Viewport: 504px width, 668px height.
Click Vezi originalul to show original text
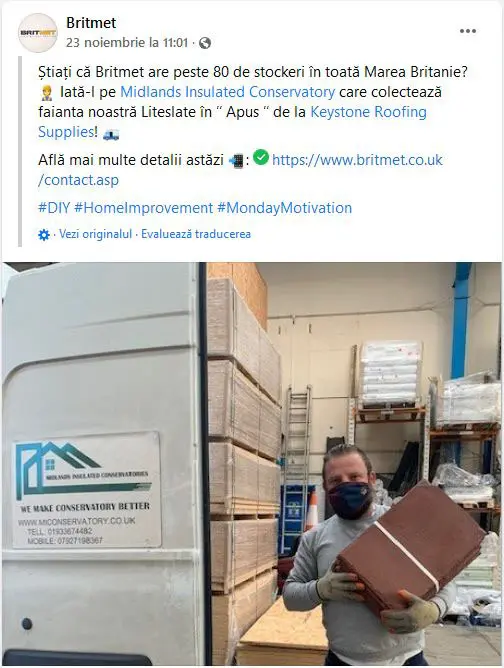tap(95, 234)
